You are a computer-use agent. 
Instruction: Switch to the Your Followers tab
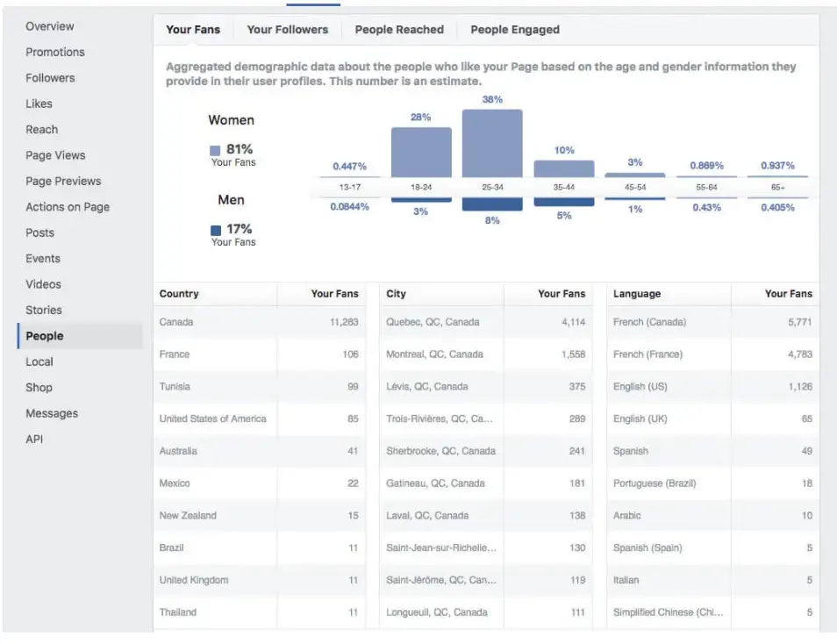point(287,29)
